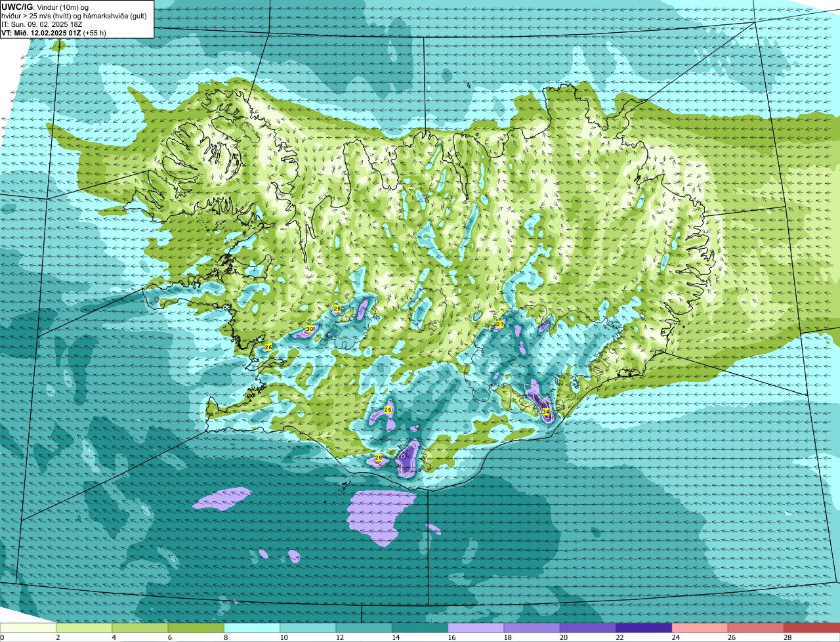The image size is (840, 642).
Task: Click the color bar scale label 16
Action: [451, 637]
